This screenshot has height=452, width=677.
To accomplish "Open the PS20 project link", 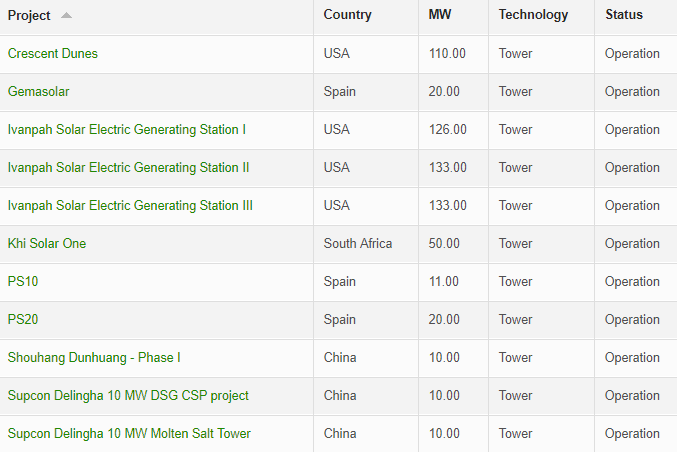I will tap(23, 319).
